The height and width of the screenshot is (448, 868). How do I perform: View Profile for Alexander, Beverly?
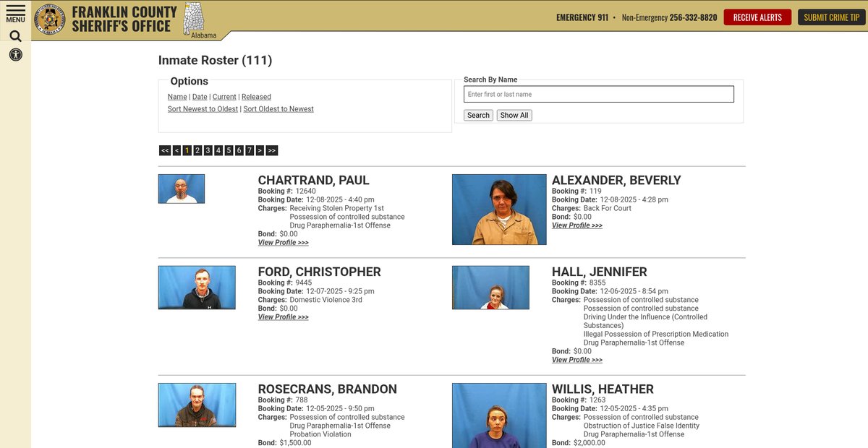(x=577, y=225)
